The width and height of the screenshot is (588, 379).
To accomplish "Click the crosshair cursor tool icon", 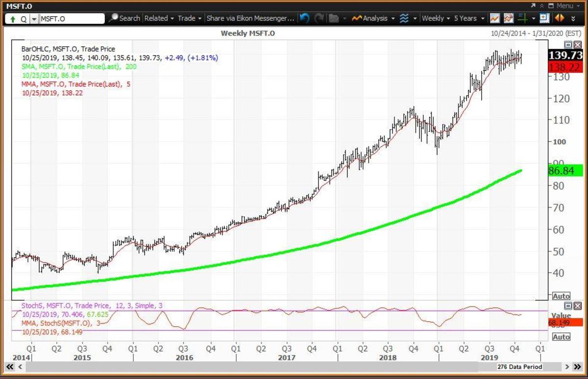I will pos(523,18).
